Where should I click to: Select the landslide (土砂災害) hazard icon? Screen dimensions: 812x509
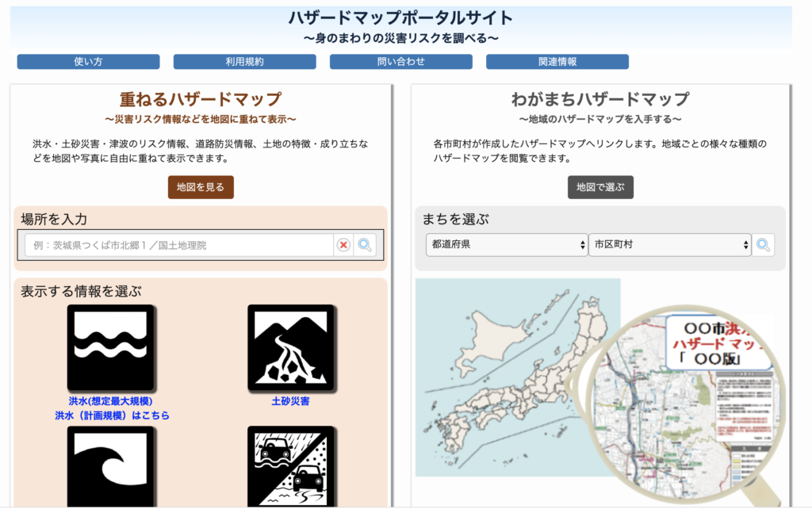tap(291, 347)
